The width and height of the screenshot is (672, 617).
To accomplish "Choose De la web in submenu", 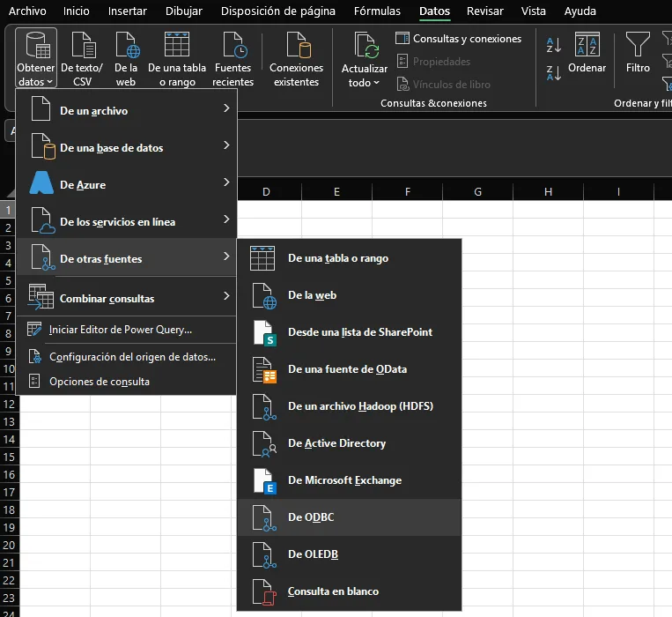I will 350,295.
